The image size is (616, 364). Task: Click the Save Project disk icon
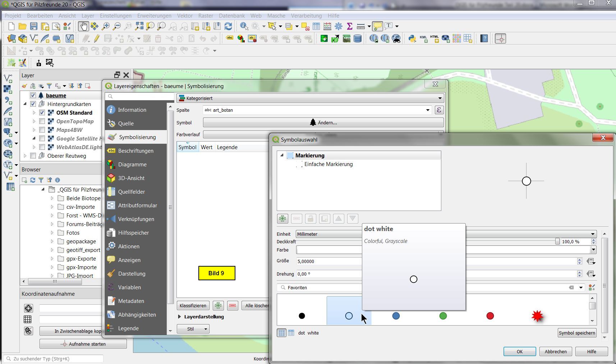(x=33, y=26)
